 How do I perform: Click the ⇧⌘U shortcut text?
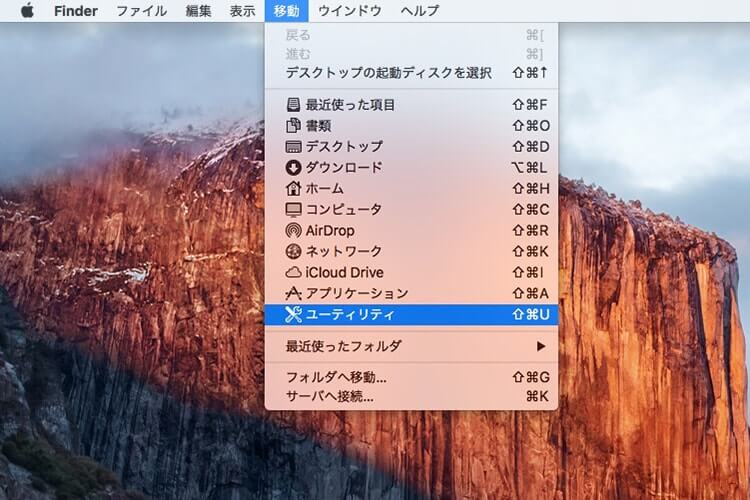[530, 314]
